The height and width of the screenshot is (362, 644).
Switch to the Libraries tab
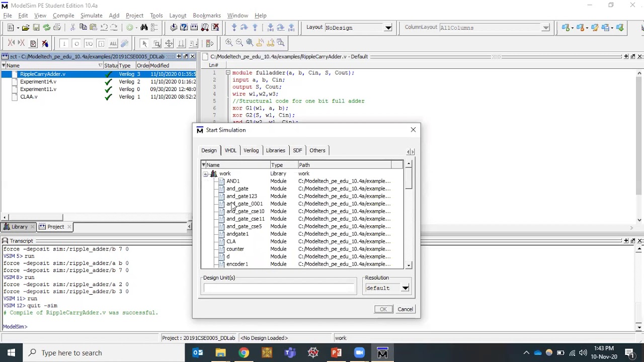coord(275,150)
